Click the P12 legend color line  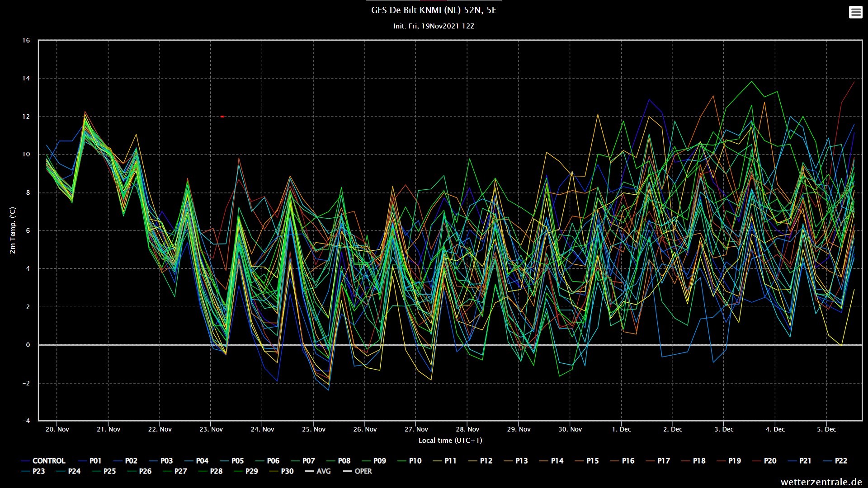[473, 461]
